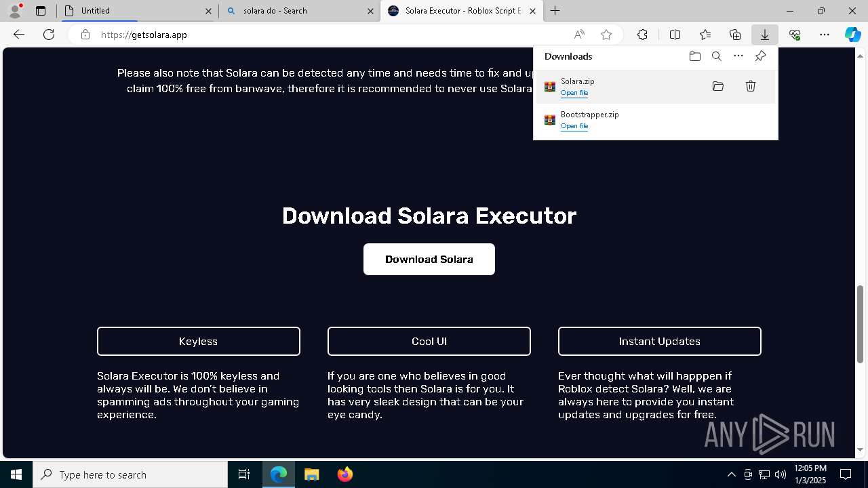Click the Instant Updates feature box

660,342
